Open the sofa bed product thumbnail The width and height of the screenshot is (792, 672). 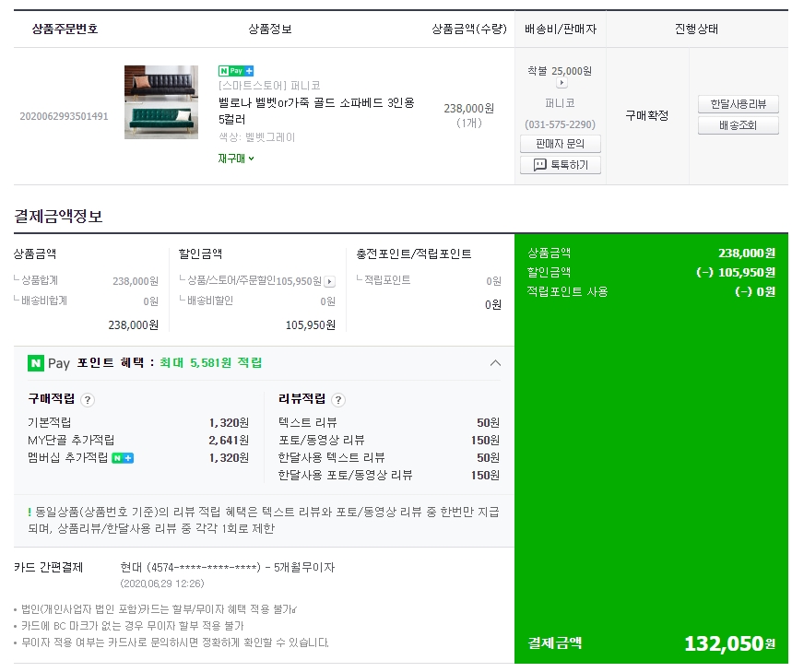[161, 102]
